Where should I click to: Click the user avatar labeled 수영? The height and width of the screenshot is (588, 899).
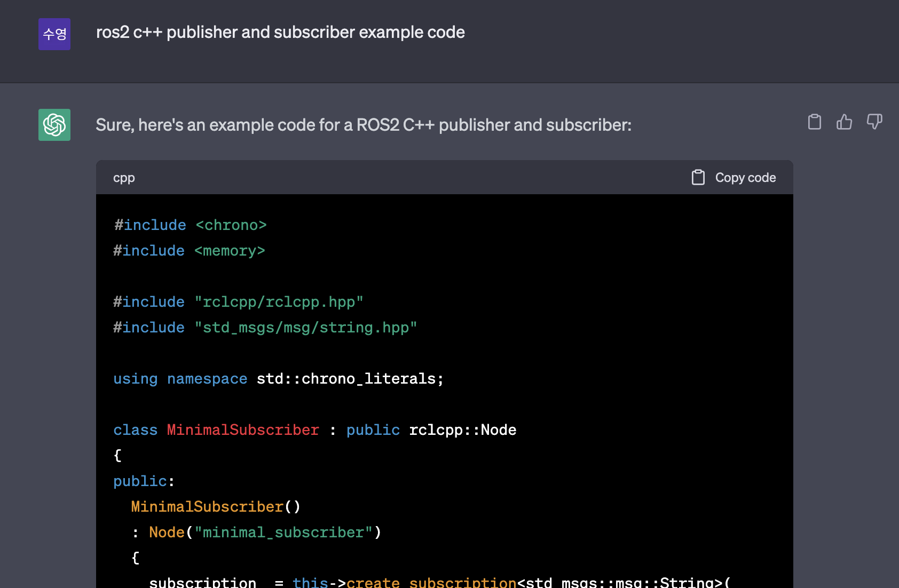[54, 34]
